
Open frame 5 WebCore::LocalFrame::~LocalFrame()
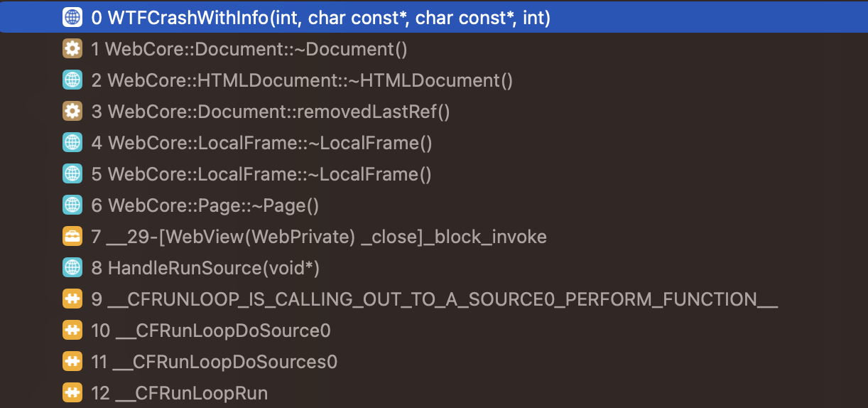click(x=261, y=174)
